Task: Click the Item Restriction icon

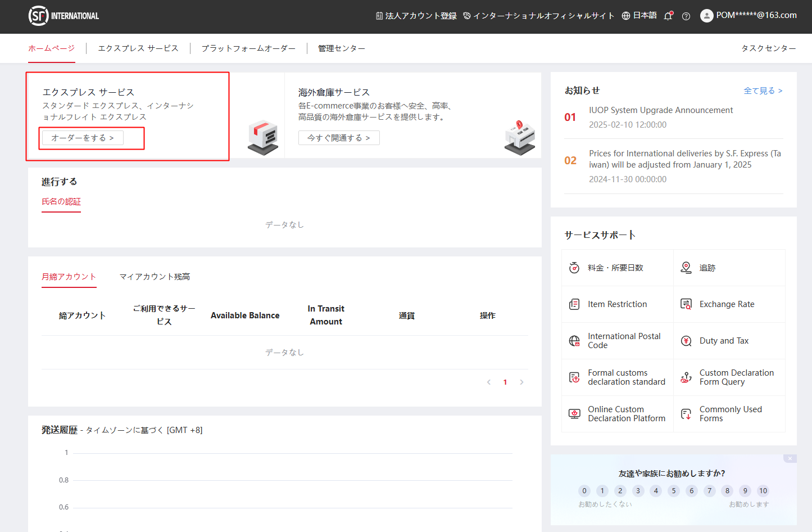Action: tap(574, 304)
